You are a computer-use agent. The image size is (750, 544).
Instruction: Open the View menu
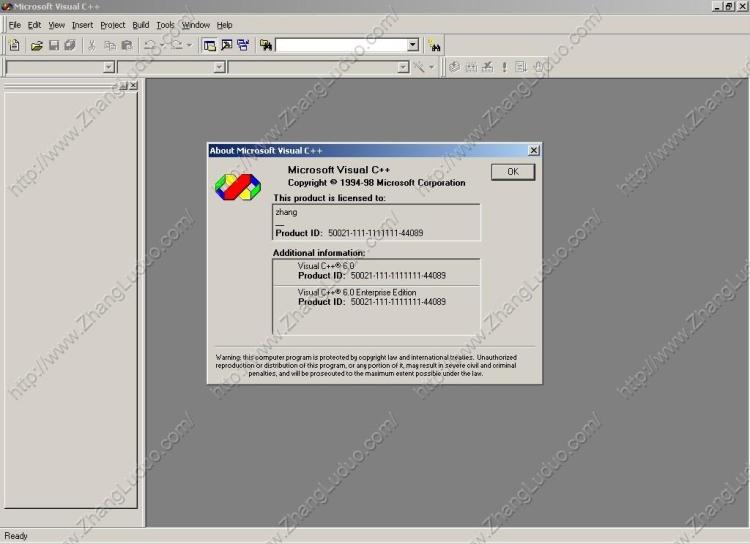[56, 25]
